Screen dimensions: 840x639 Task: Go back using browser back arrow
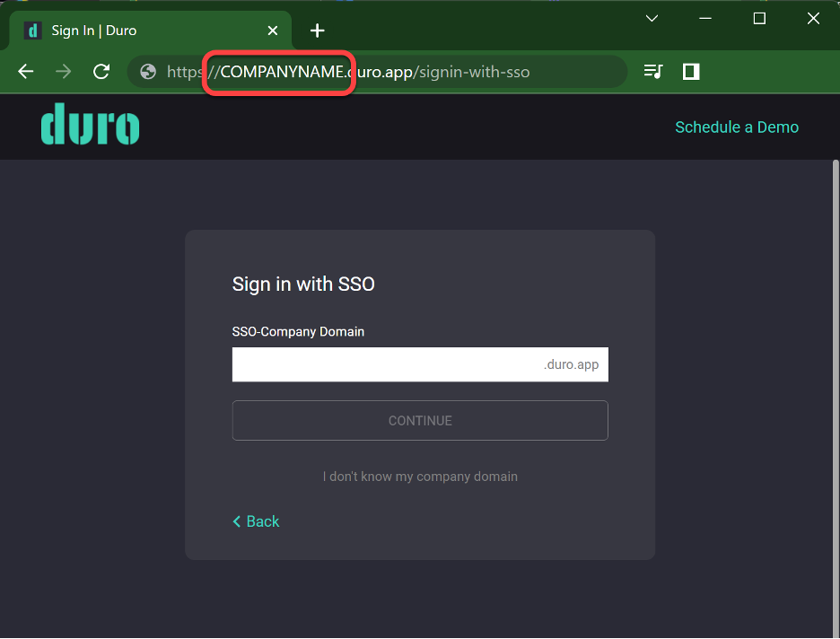coord(26,71)
